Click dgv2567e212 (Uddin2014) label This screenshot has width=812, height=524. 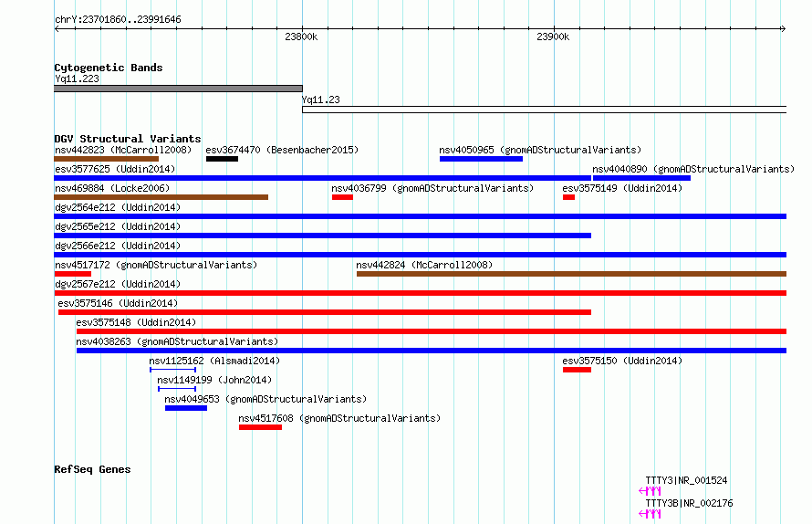(x=118, y=284)
